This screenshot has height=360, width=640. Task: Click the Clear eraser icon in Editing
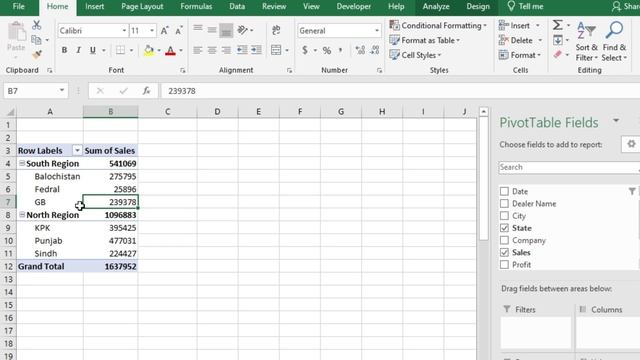[558, 54]
